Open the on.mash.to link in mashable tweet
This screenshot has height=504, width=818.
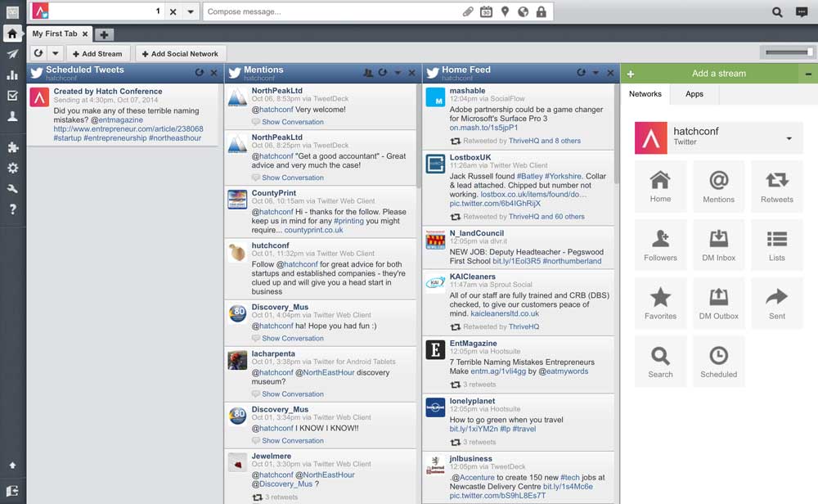pos(483,128)
